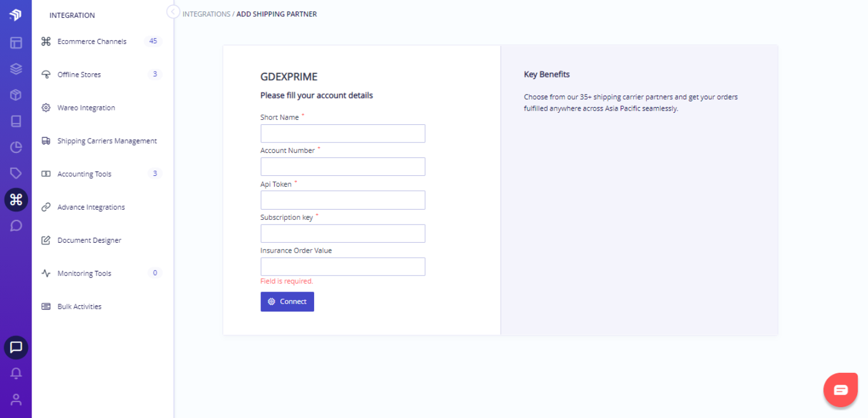Open the notifications bell icon
This screenshot has height=418, width=868.
(x=16, y=373)
